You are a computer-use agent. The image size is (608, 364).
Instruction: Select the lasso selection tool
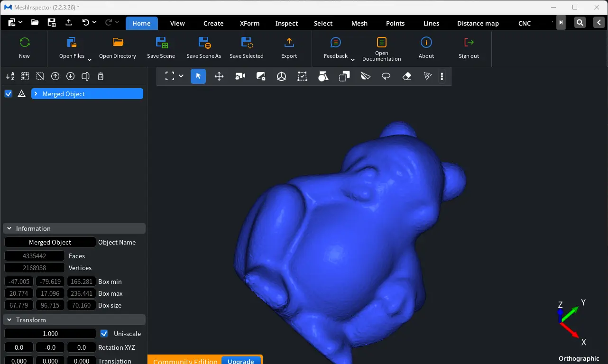pyautogui.click(x=386, y=76)
